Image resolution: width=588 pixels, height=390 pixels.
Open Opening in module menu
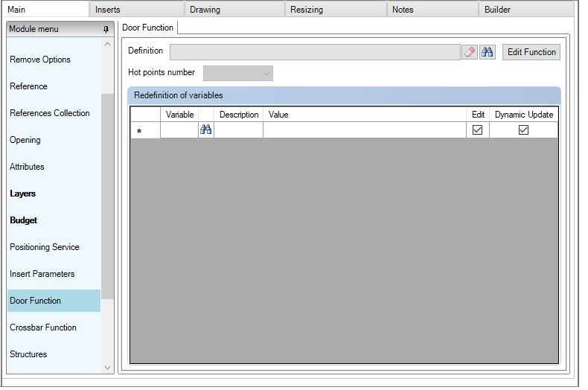(54, 140)
